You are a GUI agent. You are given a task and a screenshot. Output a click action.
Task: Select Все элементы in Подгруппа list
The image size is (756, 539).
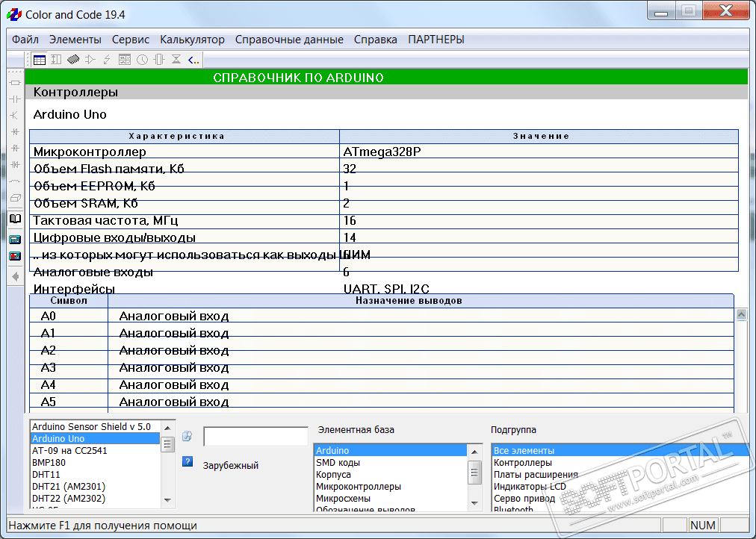[x=622, y=450]
